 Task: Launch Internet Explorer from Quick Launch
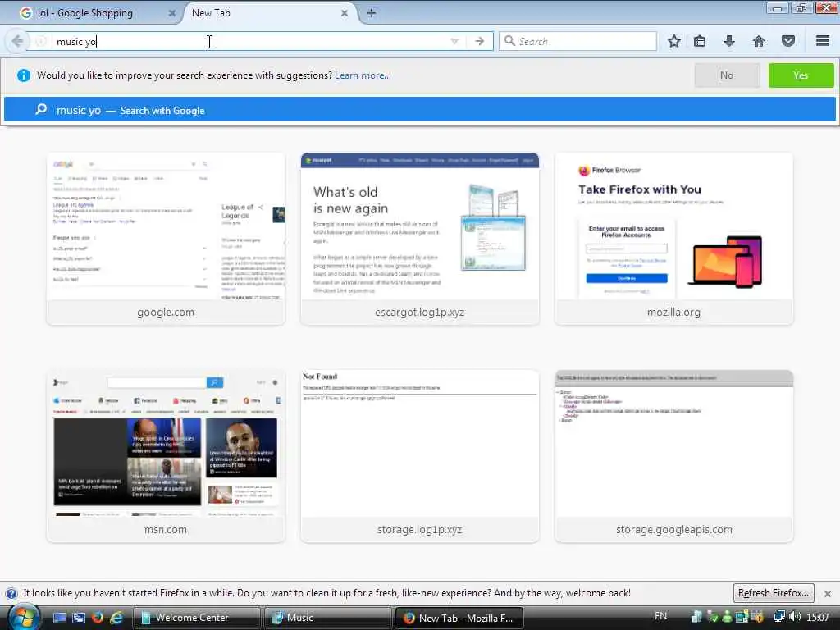tap(116, 618)
